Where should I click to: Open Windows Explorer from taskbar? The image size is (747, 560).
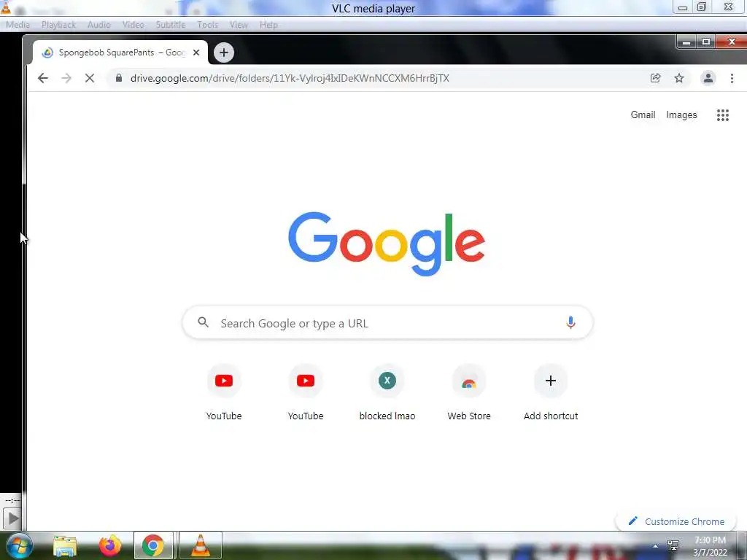coord(65,545)
